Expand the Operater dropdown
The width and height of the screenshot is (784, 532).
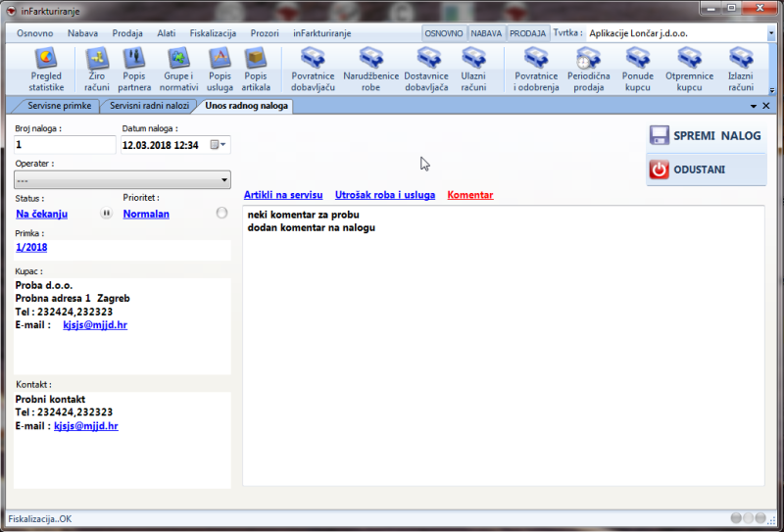tap(225, 179)
